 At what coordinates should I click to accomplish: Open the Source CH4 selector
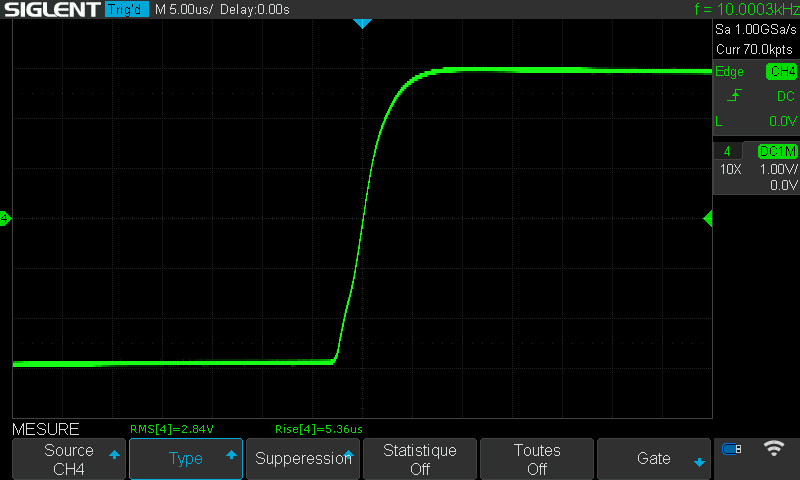(x=69, y=459)
